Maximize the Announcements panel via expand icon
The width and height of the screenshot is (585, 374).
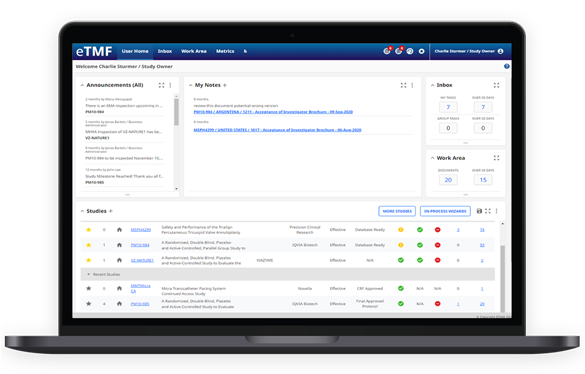(161, 85)
